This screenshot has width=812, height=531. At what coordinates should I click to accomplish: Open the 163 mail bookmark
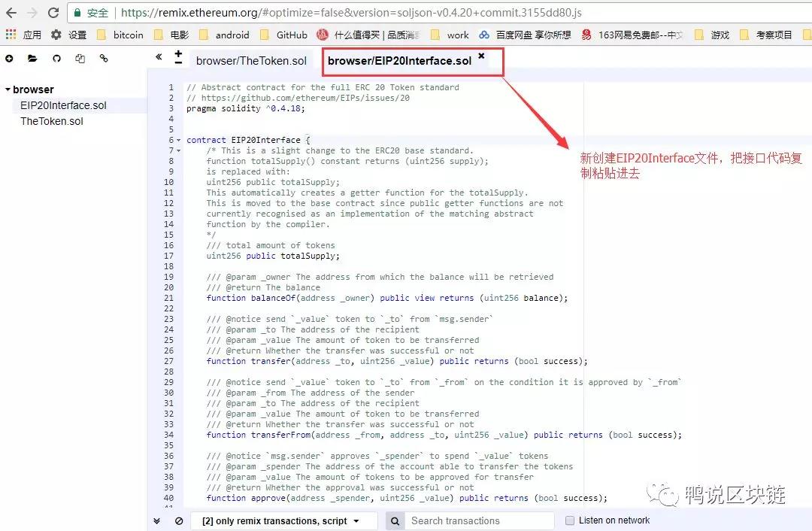(632, 35)
